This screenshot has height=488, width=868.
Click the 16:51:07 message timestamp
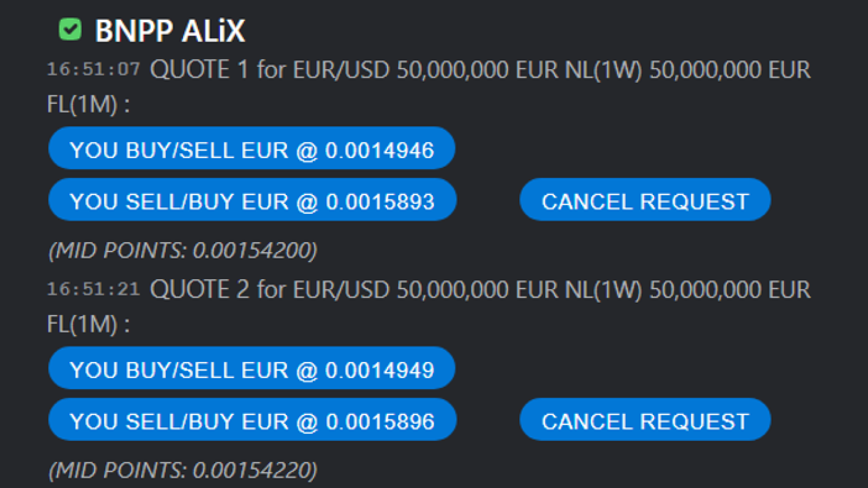click(94, 70)
